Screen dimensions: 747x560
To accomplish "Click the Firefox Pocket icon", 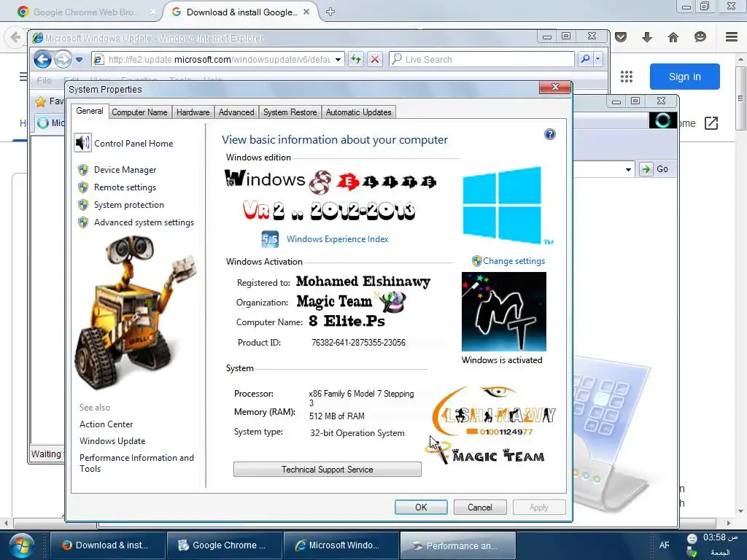I will point(621,37).
